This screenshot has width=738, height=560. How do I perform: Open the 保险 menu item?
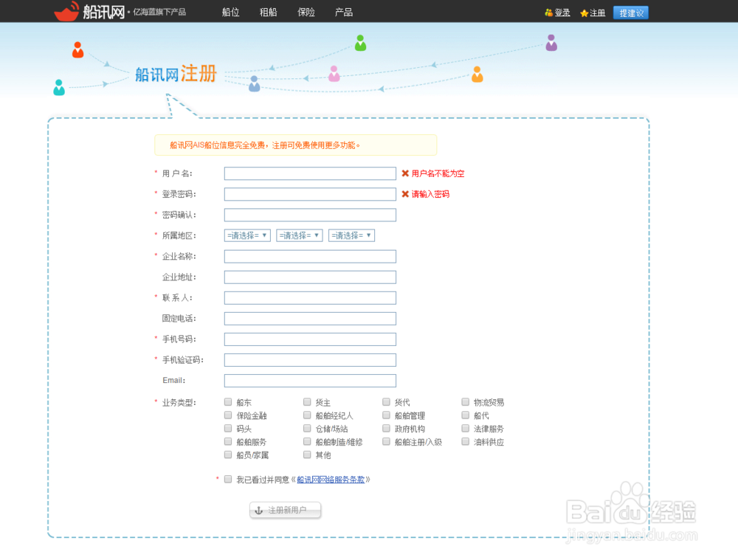point(306,13)
